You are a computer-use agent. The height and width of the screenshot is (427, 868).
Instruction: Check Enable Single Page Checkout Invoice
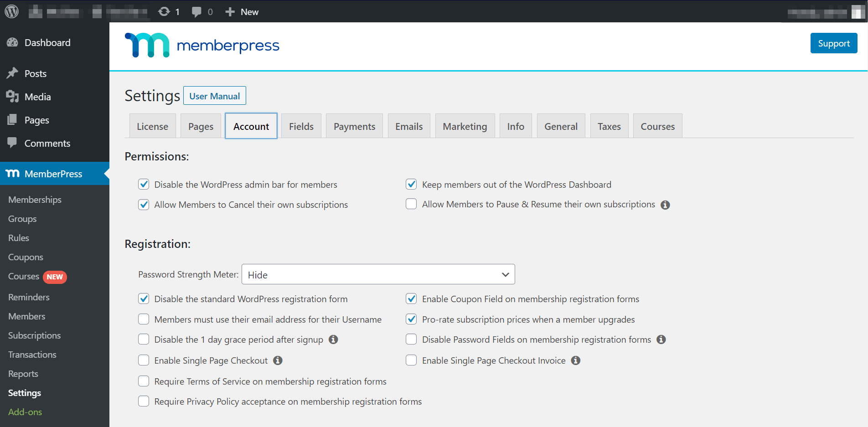[x=411, y=360]
